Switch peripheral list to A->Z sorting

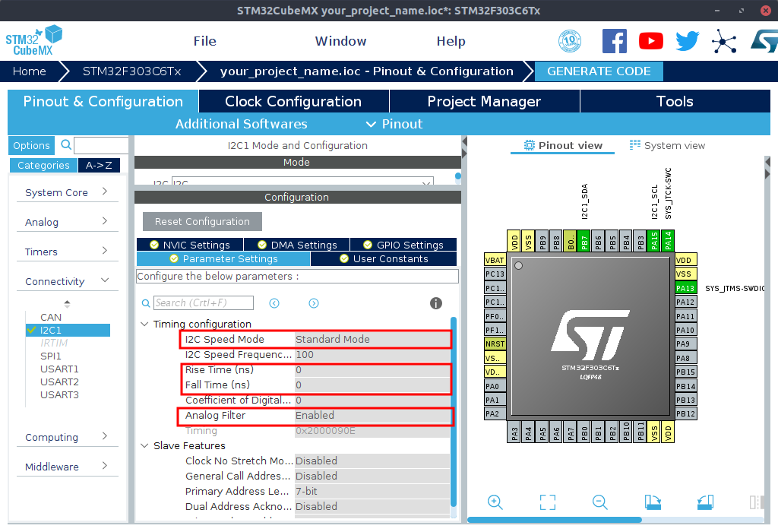[x=99, y=166]
